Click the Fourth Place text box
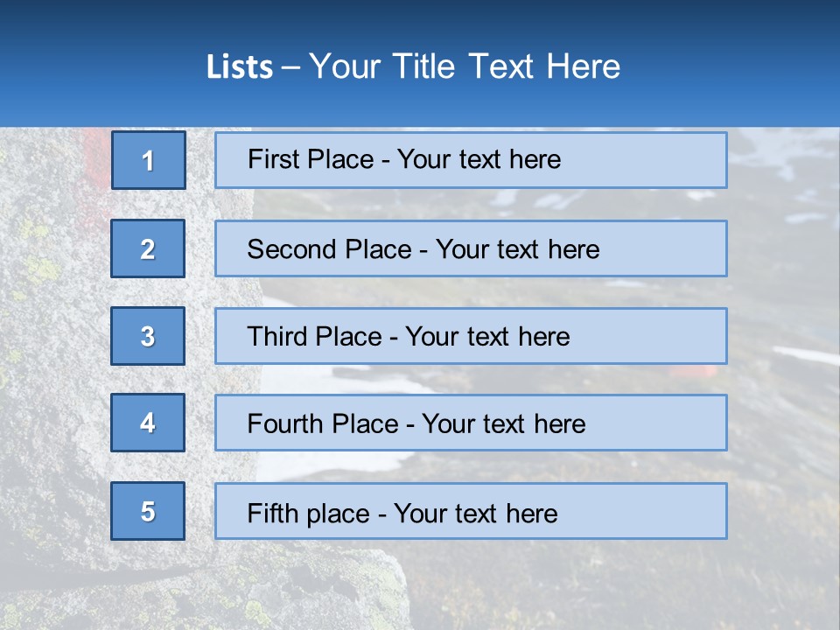This screenshot has width=840, height=630. 471,423
